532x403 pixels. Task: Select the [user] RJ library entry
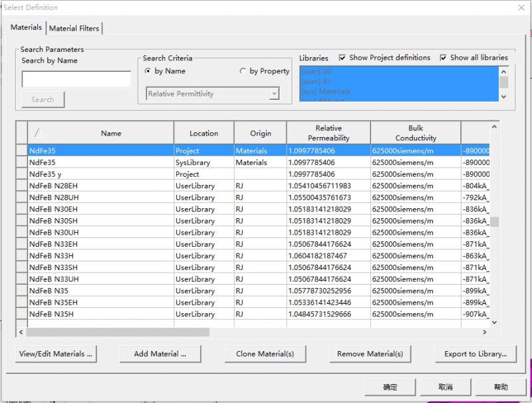399,82
